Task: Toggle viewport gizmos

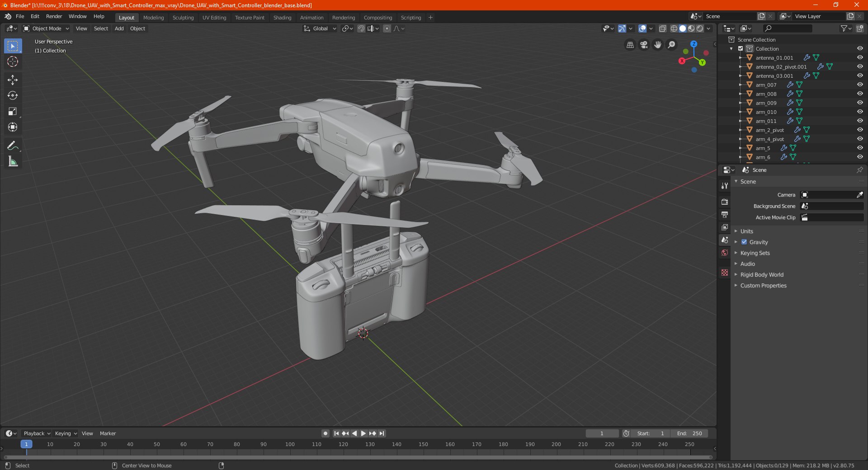Action: [622, 28]
